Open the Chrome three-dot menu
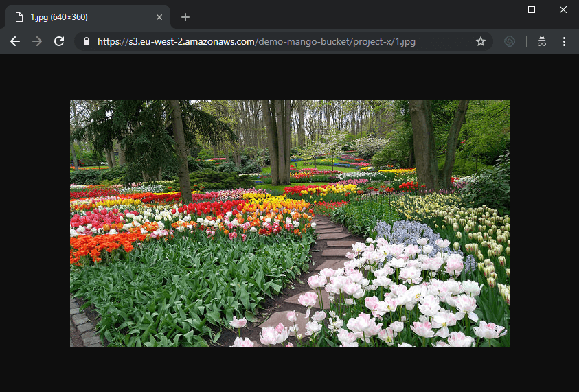This screenshot has width=579, height=392. coord(564,41)
